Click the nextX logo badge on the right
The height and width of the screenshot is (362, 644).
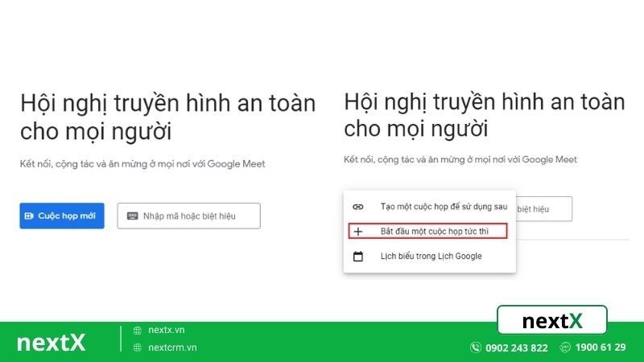tap(552, 320)
